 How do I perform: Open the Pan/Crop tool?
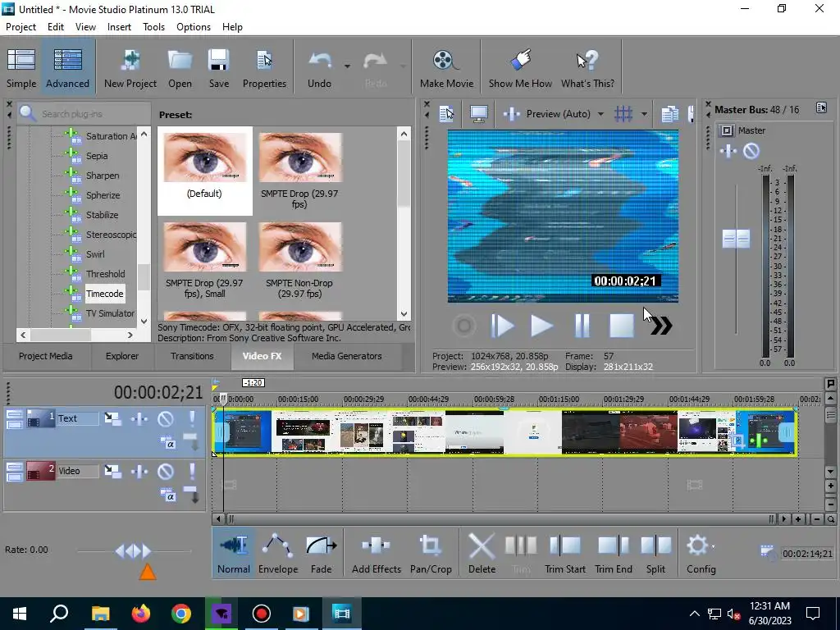tap(431, 554)
